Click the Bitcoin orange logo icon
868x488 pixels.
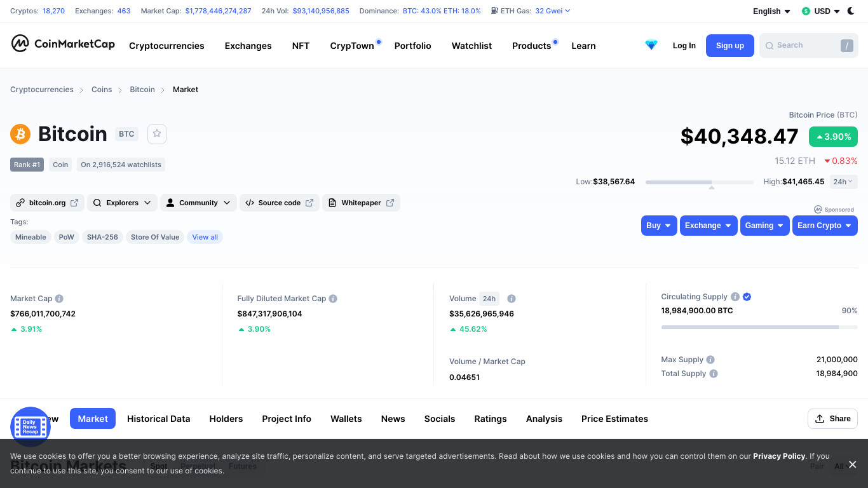(20, 134)
